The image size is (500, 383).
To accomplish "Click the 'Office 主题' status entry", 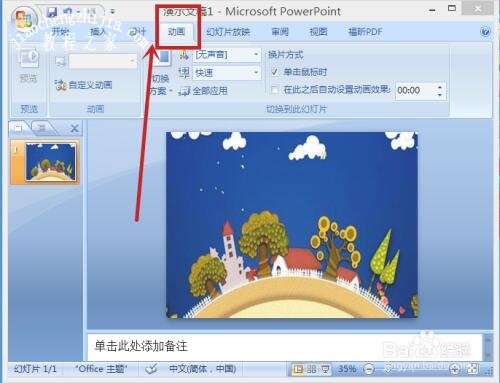I will [101, 369].
